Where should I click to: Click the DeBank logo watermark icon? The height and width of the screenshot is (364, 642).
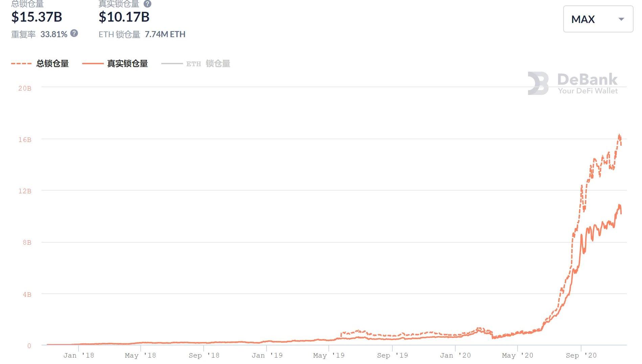click(538, 83)
